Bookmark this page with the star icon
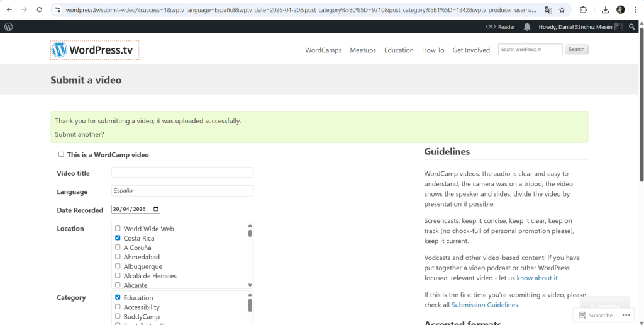 (x=562, y=10)
